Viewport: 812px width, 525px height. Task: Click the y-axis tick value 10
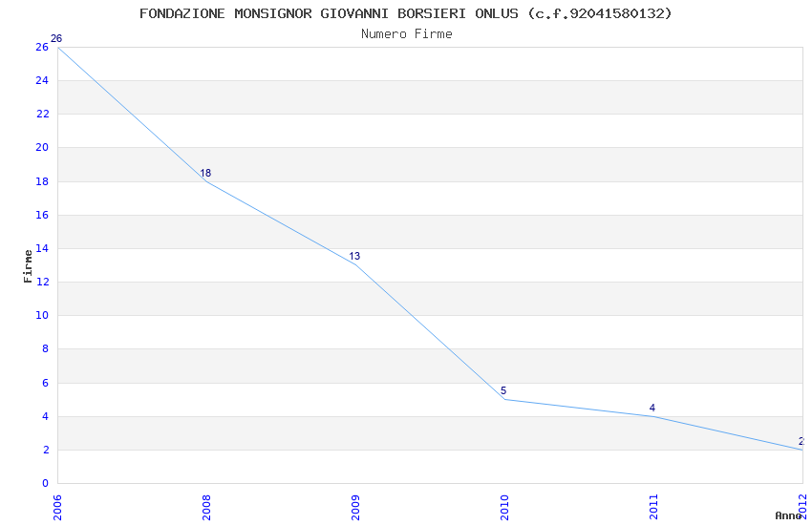tap(42, 316)
